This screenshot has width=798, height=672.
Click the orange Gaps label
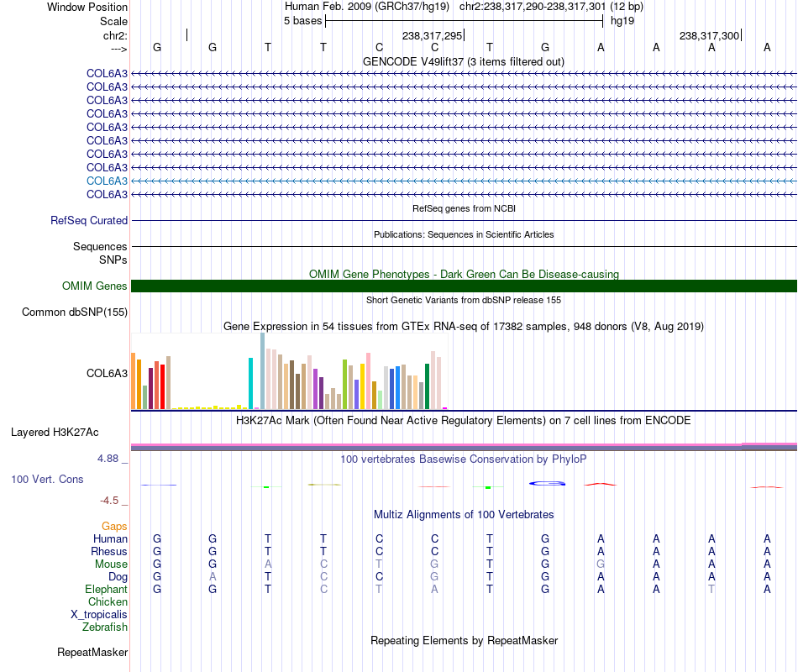point(114,526)
